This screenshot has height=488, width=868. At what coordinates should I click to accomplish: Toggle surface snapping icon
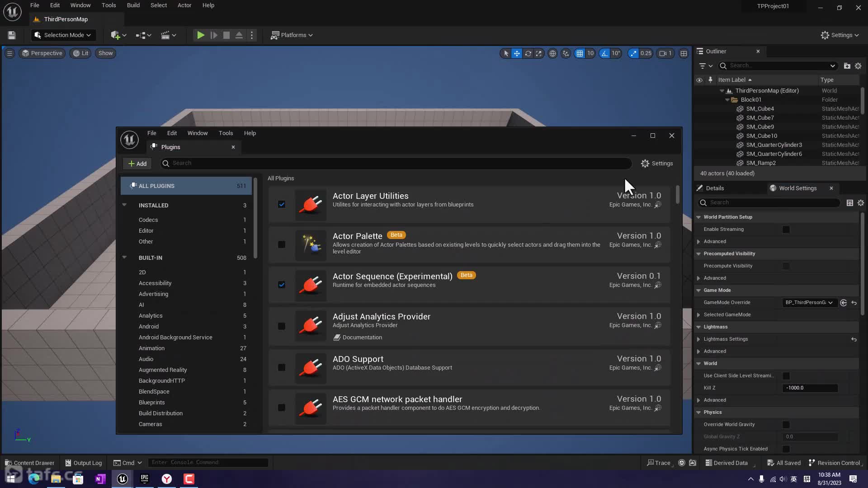click(x=566, y=53)
